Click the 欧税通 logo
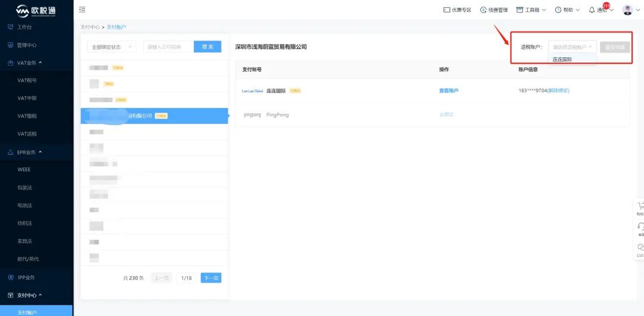This screenshot has width=644, height=316. (x=36, y=11)
